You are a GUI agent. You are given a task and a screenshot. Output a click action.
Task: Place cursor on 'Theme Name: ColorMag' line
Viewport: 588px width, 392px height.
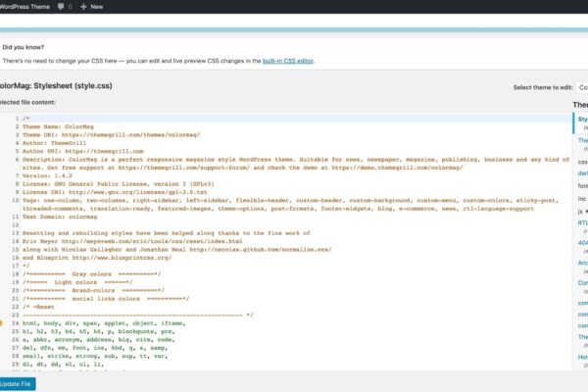click(x=58, y=126)
